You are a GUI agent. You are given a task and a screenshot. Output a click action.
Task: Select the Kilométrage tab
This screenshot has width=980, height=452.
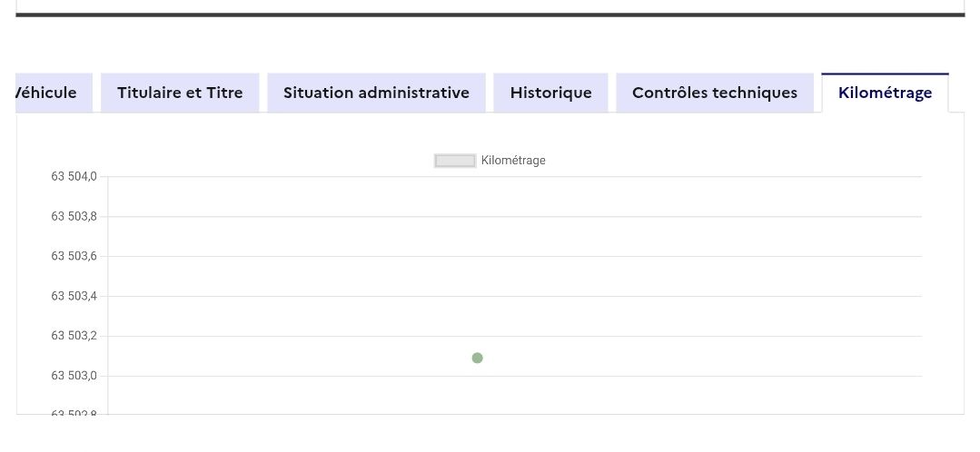[885, 93]
